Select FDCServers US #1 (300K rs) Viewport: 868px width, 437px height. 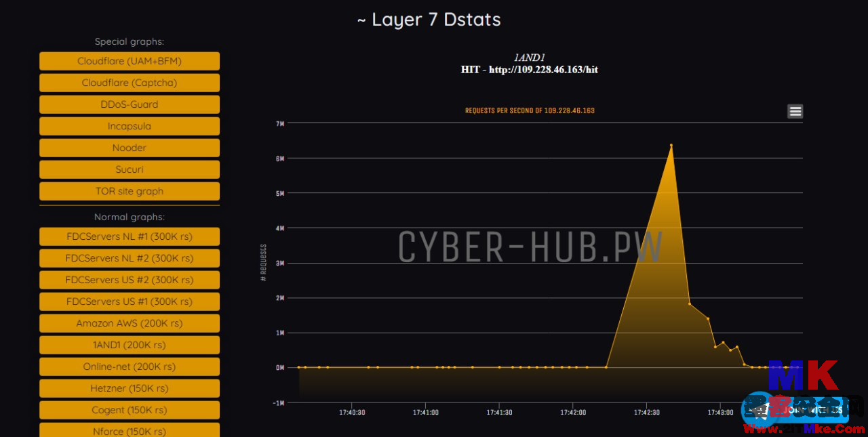(x=130, y=301)
